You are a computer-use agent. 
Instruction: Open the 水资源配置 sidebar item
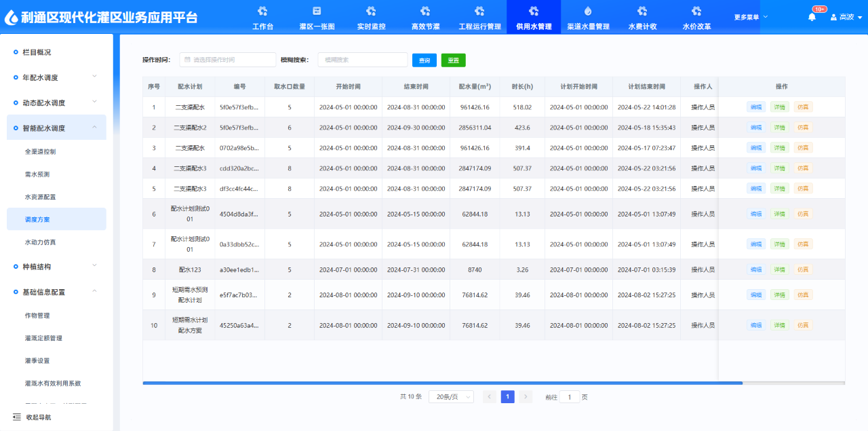tap(56, 197)
